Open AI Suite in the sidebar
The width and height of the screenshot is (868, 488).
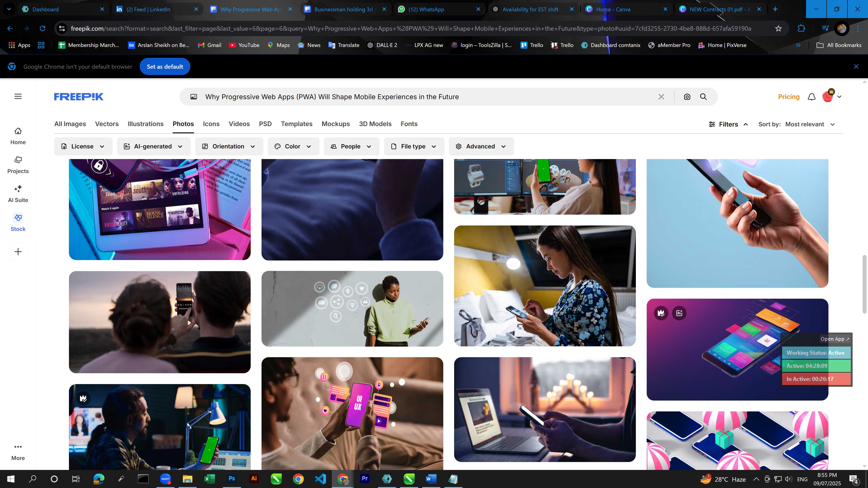tap(18, 194)
